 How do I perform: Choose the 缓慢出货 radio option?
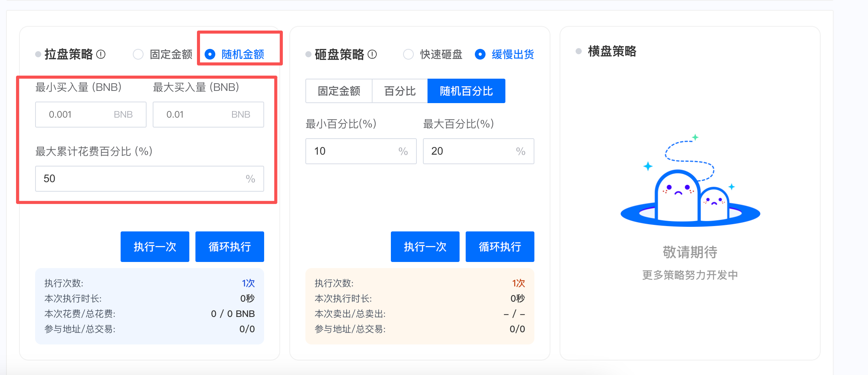coord(480,54)
